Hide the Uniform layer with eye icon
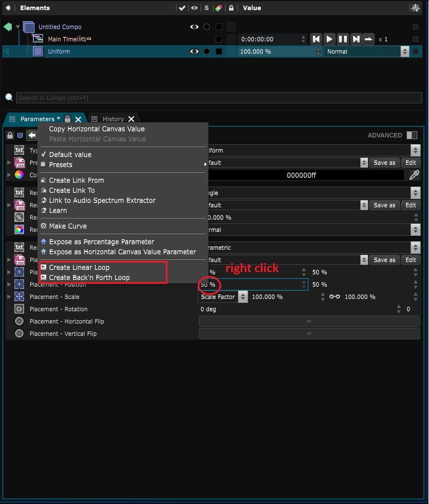Viewport: 429px width, 504px height. (x=194, y=51)
